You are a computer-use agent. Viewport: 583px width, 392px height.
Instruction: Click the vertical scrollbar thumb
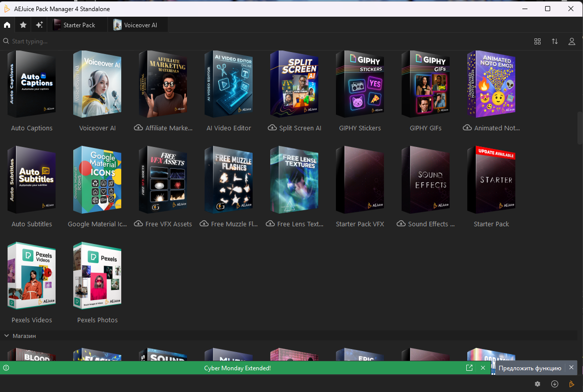(579, 128)
